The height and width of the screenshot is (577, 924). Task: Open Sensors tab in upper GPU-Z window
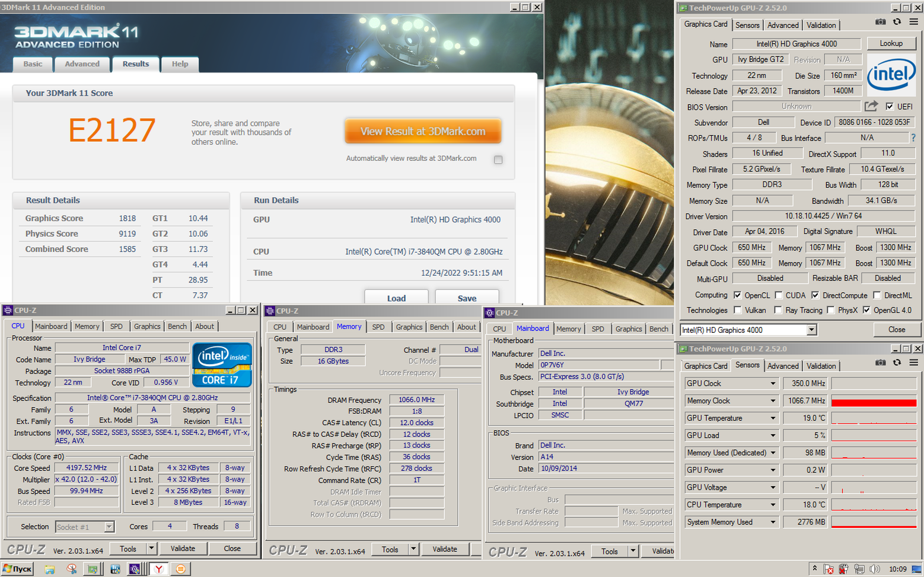click(x=747, y=25)
